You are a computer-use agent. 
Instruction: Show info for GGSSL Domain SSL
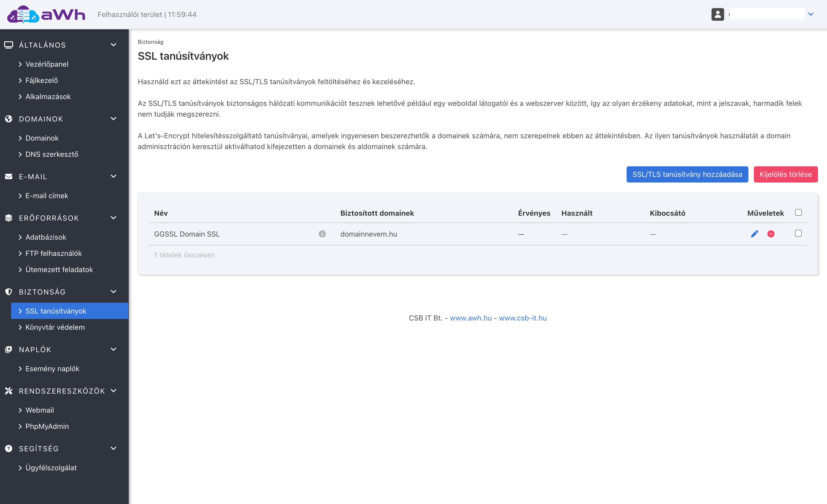322,234
